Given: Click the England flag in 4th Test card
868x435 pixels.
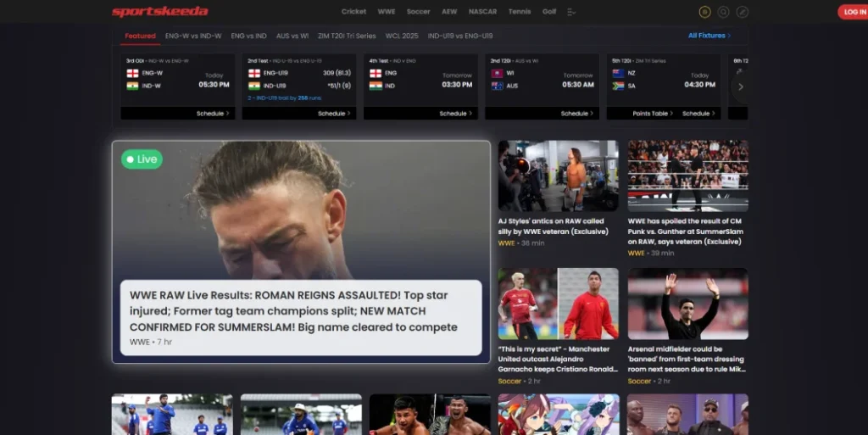Looking at the screenshot, I should [x=376, y=73].
